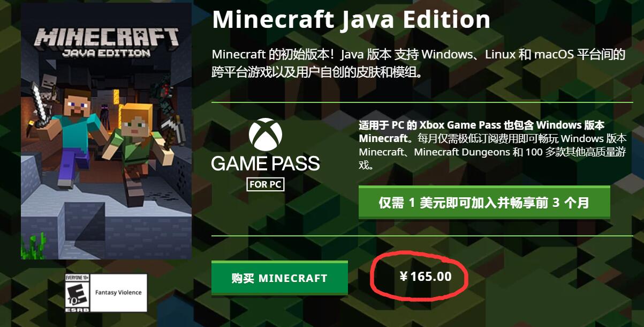Click the 购买 MINECRAFT buy button

click(279, 278)
